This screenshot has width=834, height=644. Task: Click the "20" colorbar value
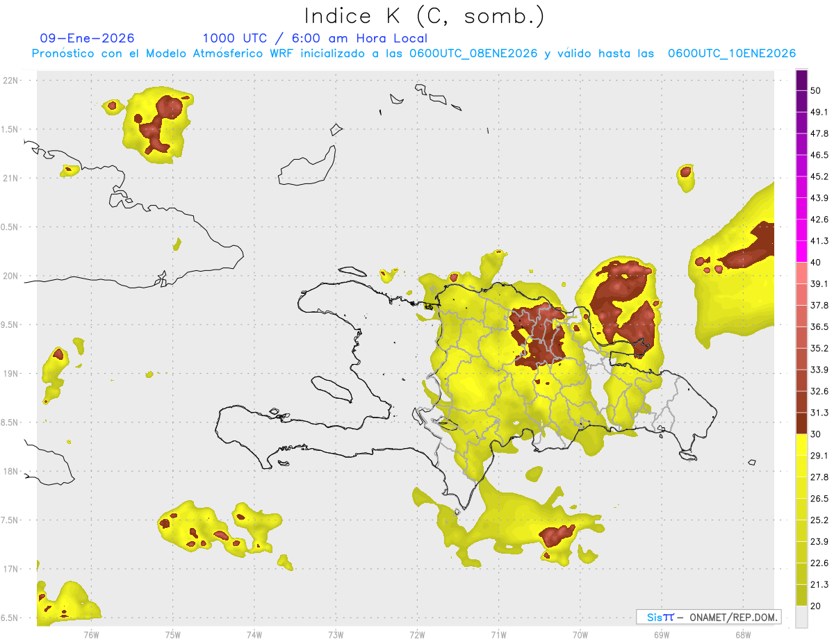pyautogui.click(x=816, y=606)
